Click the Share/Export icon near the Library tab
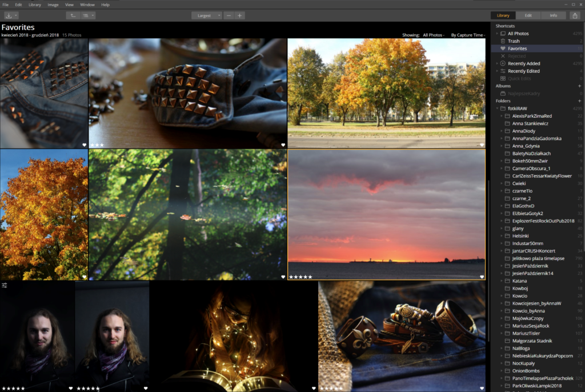This screenshot has height=392, width=585. point(576,15)
